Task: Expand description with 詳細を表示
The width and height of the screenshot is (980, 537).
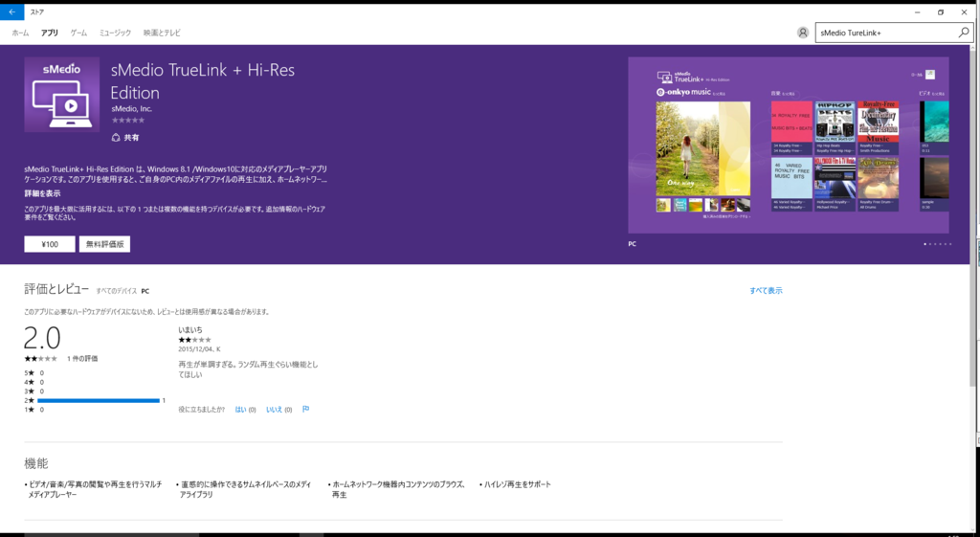Action: click(42, 193)
